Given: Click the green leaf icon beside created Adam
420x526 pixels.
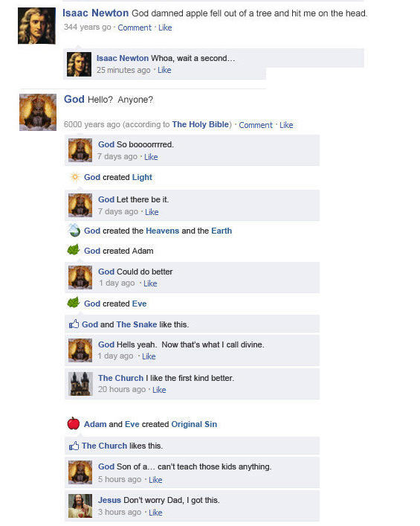Looking at the screenshot, I should (x=74, y=250).
